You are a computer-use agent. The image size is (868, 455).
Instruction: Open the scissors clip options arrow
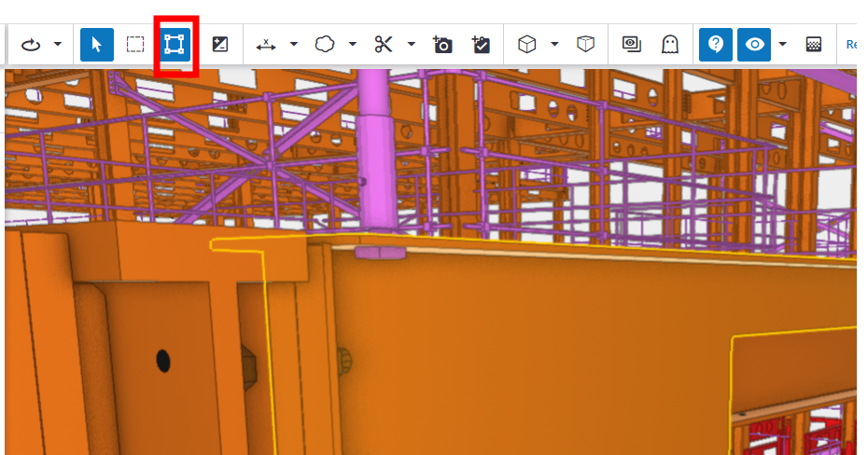coord(411,45)
